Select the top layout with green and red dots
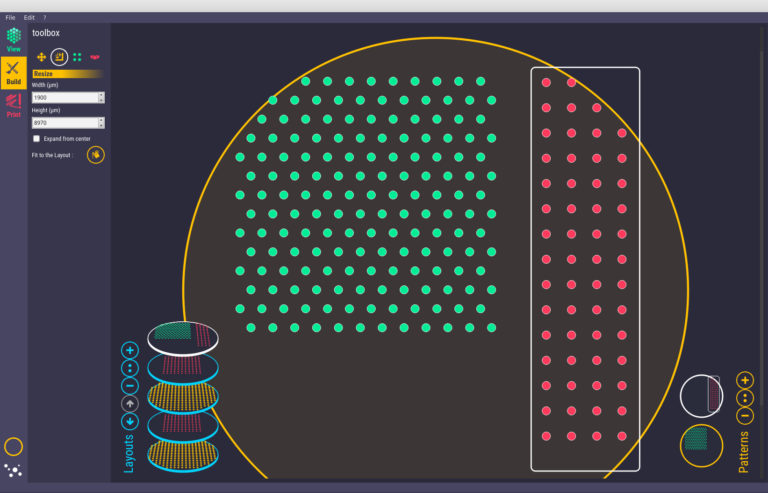 pos(183,338)
